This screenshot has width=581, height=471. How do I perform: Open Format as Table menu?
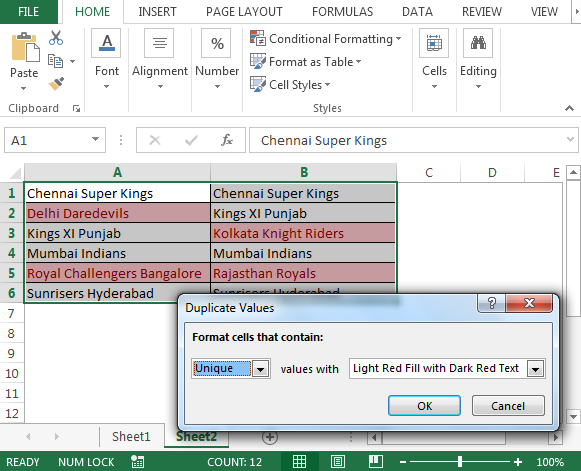point(305,62)
